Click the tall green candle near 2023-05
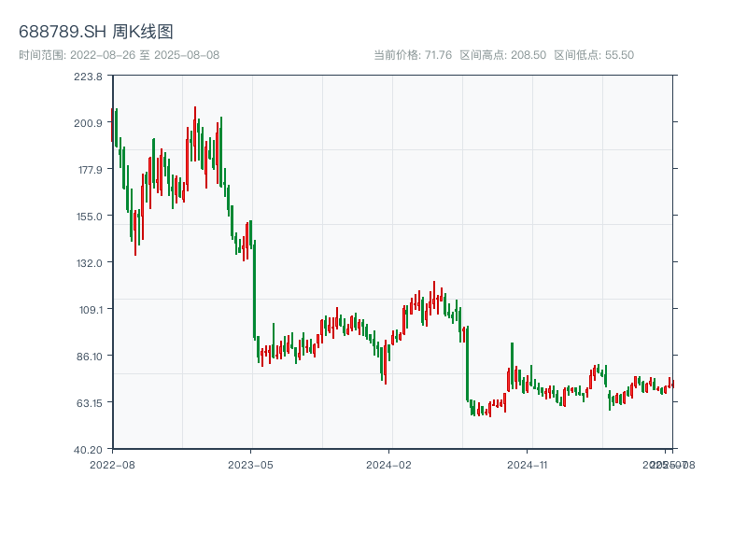 [x=254, y=289]
